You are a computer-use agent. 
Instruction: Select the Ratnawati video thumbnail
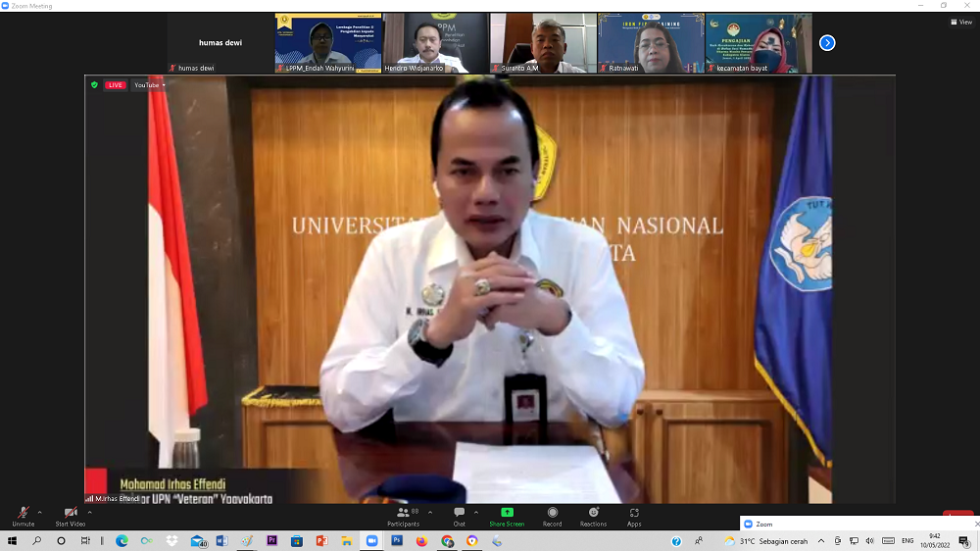tap(651, 43)
